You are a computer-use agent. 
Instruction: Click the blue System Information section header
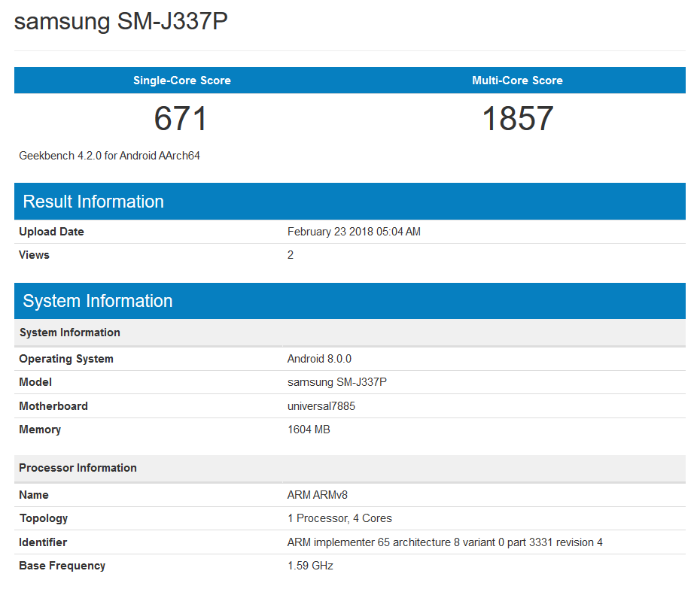[x=98, y=301]
